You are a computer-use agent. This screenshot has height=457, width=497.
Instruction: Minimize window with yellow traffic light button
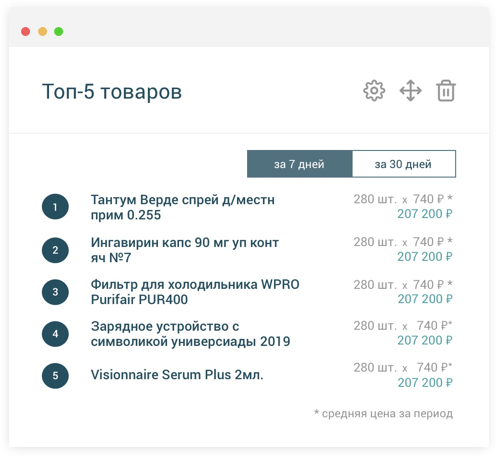click(42, 31)
